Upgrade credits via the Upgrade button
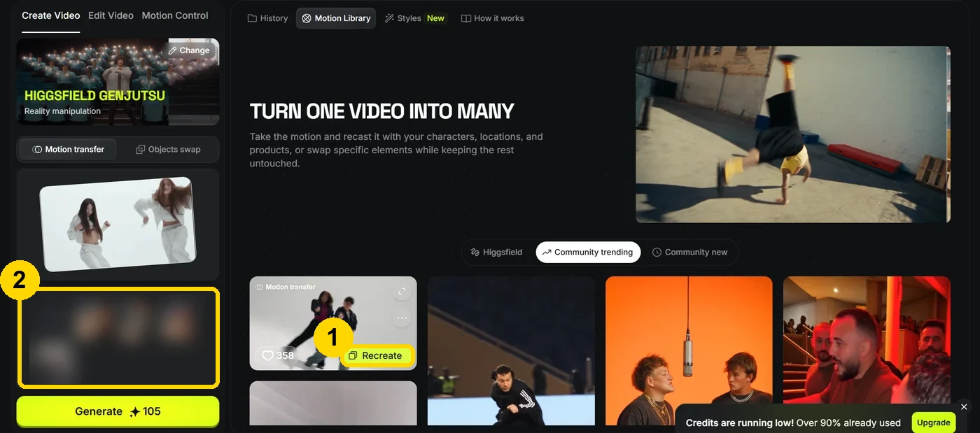Image resolution: width=980 pixels, height=433 pixels. 934,423
